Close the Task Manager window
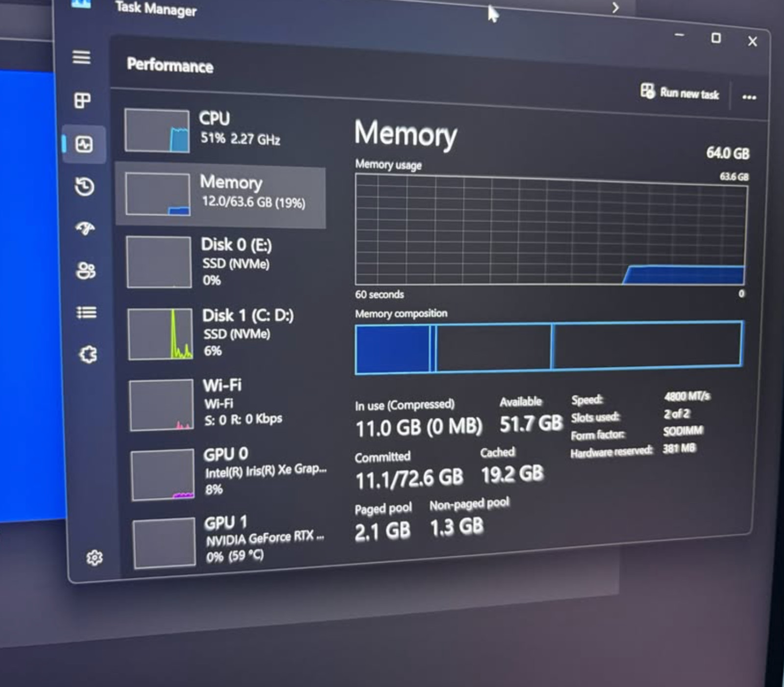This screenshot has width=784, height=687. point(753,41)
